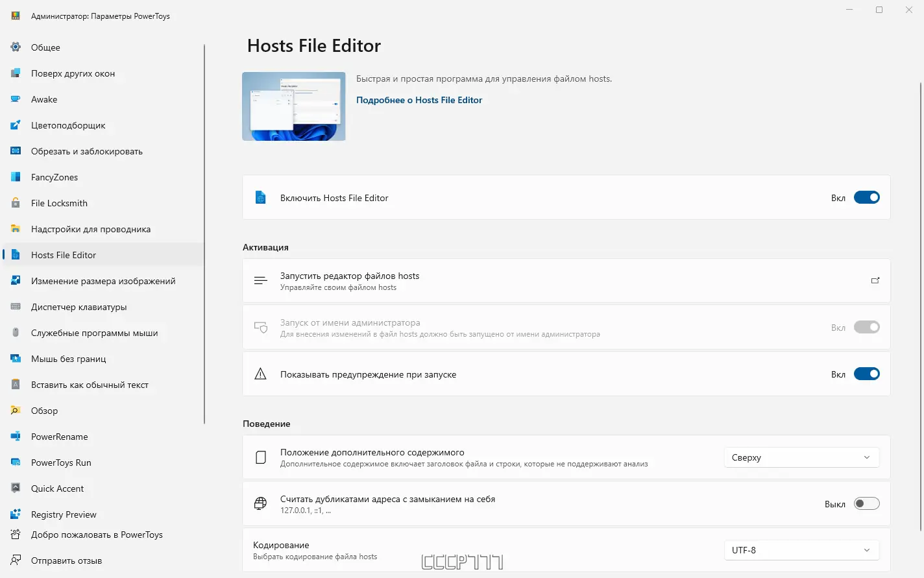Image resolution: width=924 pixels, height=578 pixels.
Task: Maximize the PowerToys settings window
Action: pos(879,10)
